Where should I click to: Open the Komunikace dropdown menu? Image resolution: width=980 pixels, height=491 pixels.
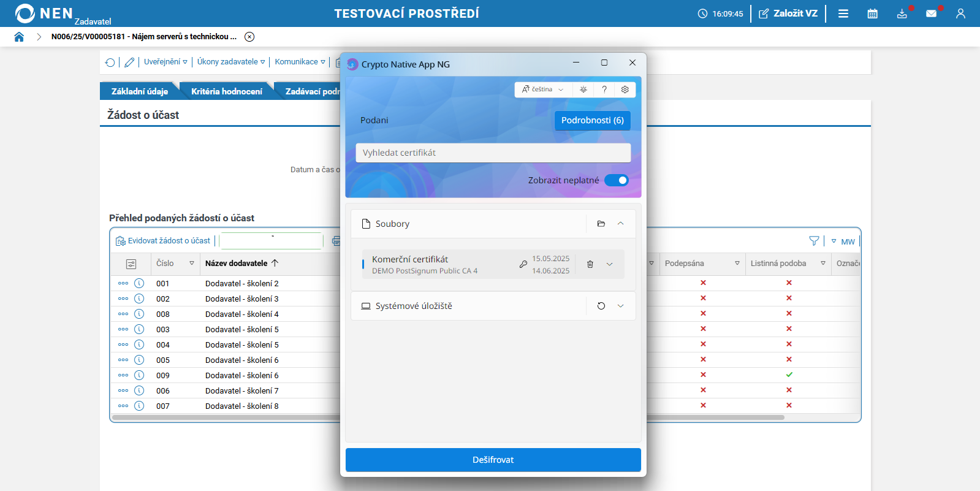click(300, 62)
